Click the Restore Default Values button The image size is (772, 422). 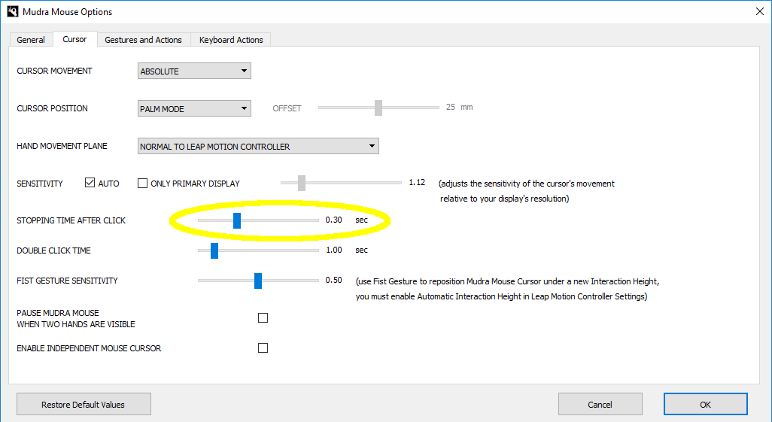(x=84, y=404)
